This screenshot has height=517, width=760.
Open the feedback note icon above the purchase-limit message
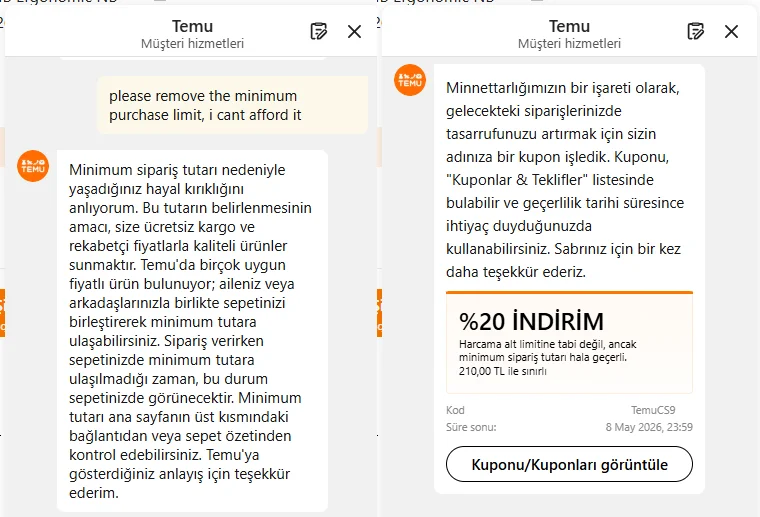click(x=318, y=31)
